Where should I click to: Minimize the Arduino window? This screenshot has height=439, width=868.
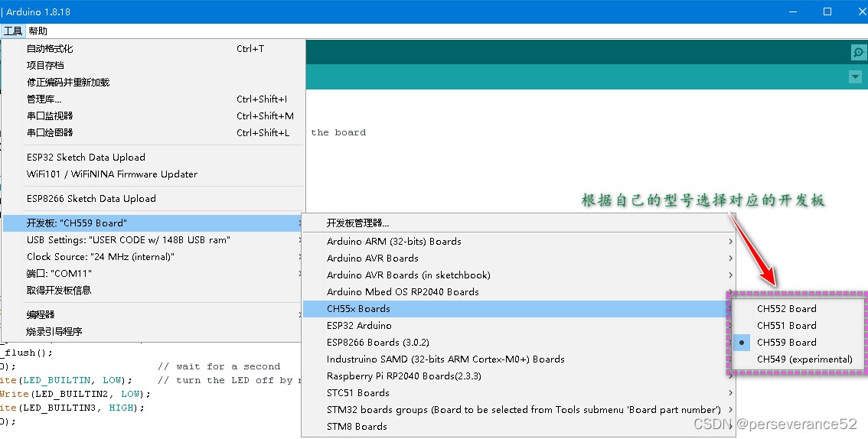tap(794, 11)
